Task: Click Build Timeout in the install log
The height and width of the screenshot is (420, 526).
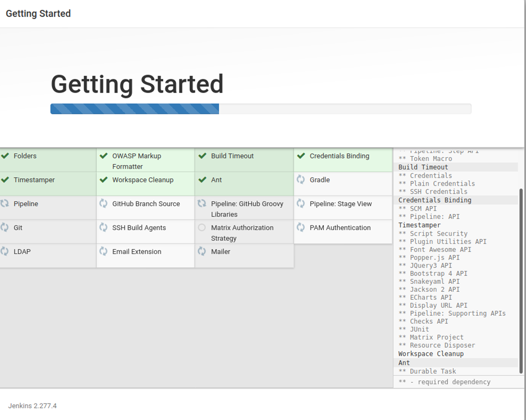Action: (x=423, y=167)
